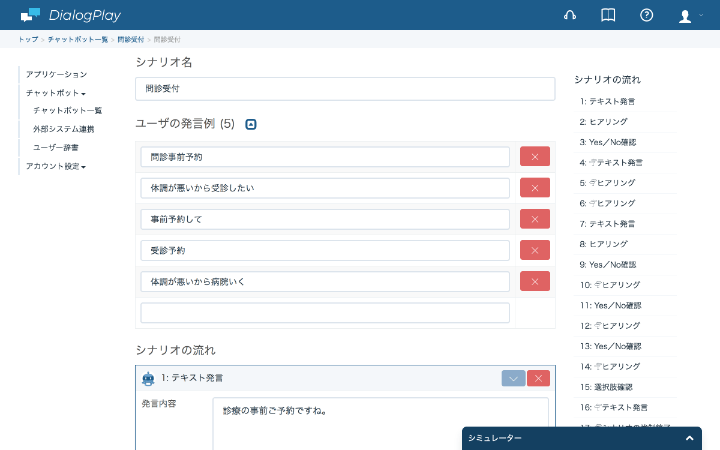Jump to flow step 14: ヒアリング
Image resolution: width=720 pixels, height=450 pixels.
coord(610,366)
